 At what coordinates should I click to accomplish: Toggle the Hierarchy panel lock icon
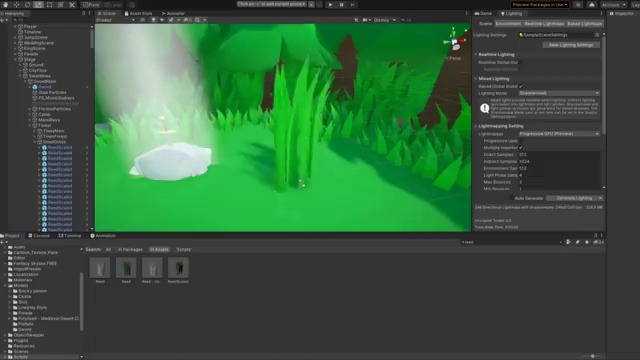coord(84,13)
